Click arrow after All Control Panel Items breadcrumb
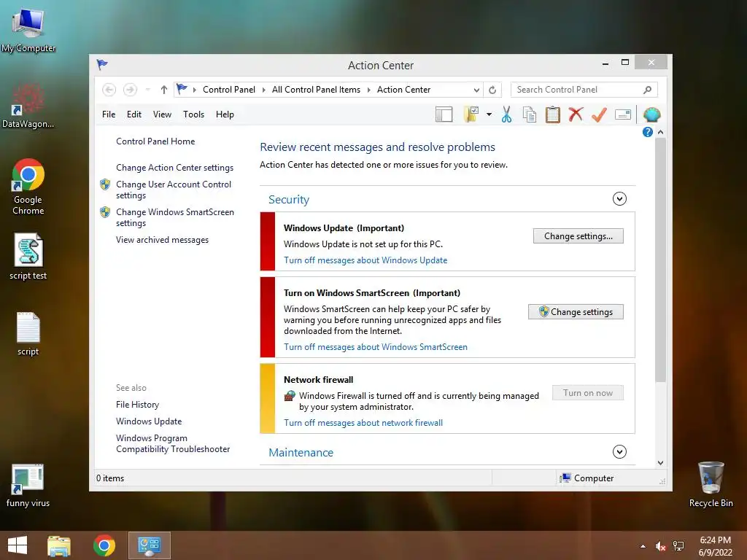 (x=368, y=90)
